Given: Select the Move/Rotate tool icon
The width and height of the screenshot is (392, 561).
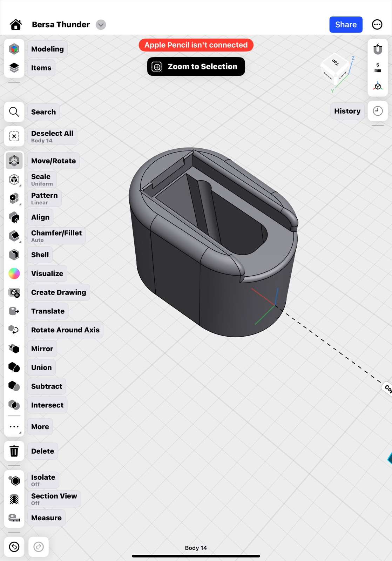Looking at the screenshot, I should coord(14,161).
